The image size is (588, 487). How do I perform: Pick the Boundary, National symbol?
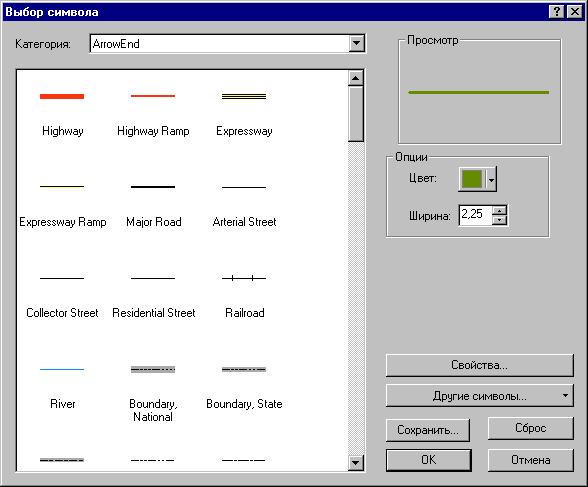click(x=153, y=393)
